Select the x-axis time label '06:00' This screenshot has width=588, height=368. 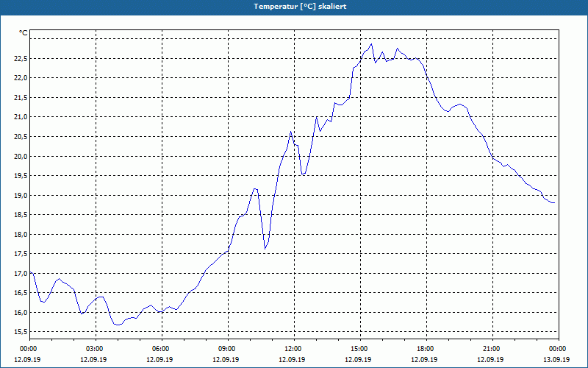pos(160,349)
